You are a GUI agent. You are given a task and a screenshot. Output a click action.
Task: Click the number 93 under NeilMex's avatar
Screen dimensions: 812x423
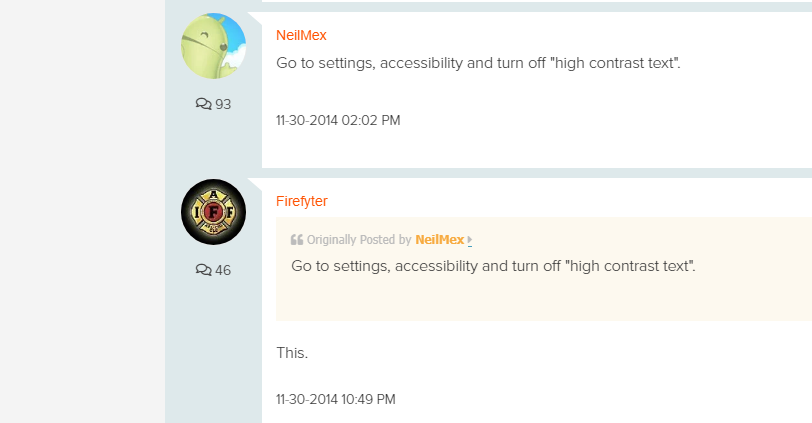tap(223, 104)
